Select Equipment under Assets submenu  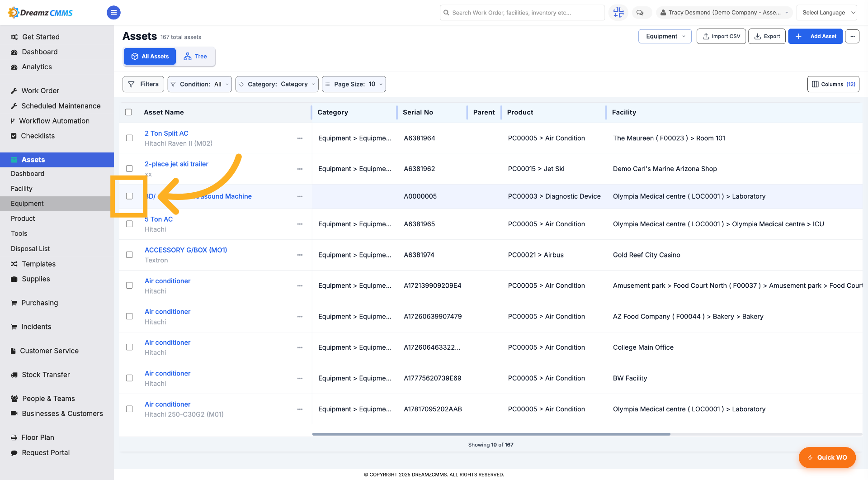tap(27, 204)
